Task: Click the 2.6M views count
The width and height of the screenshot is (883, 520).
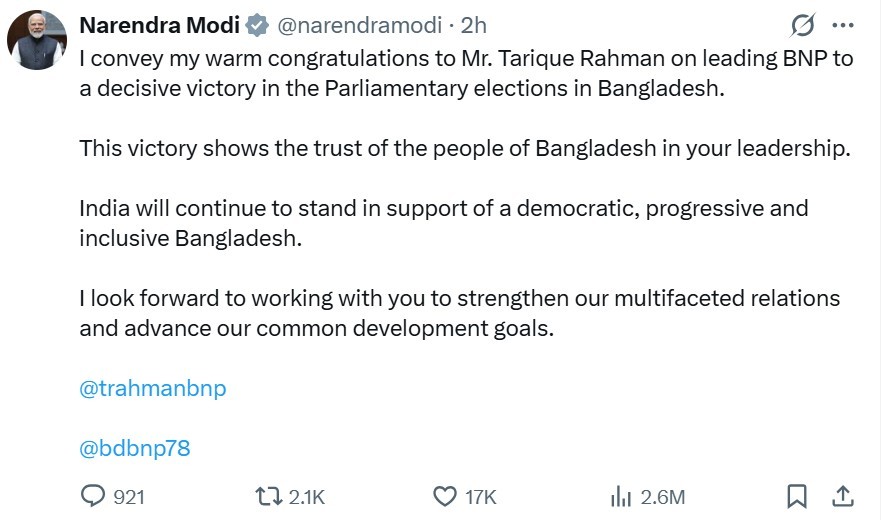Action: tap(662, 497)
